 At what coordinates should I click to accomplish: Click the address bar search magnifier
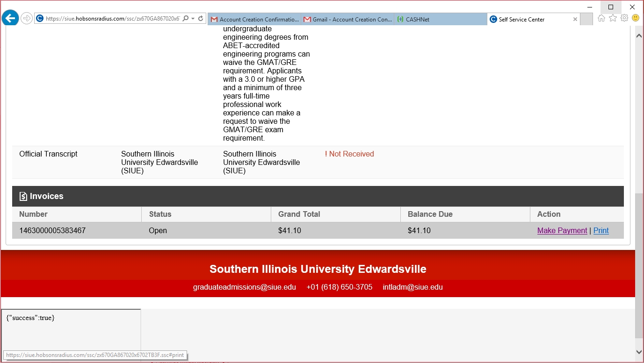(186, 18)
